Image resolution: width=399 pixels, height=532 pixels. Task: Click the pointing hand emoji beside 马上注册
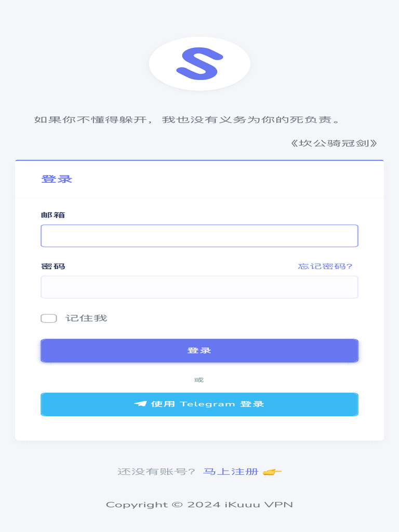point(272,472)
